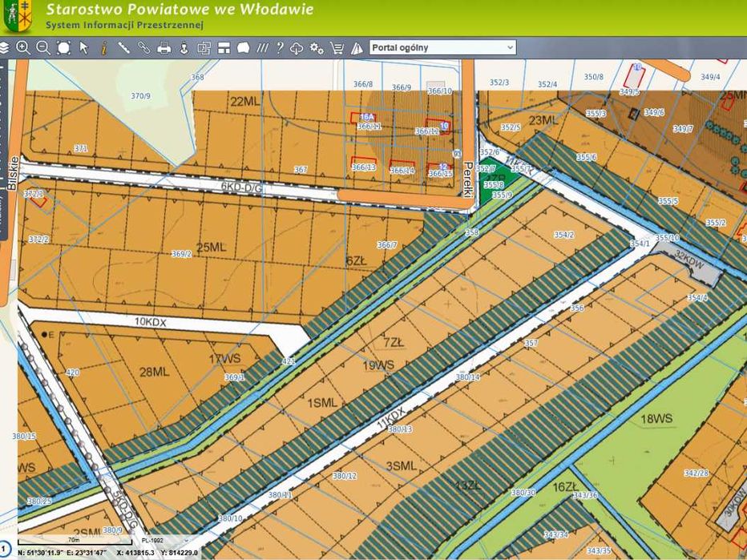Expand the Portal ogólny dropdown
747x560 pixels.
click(442, 47)
